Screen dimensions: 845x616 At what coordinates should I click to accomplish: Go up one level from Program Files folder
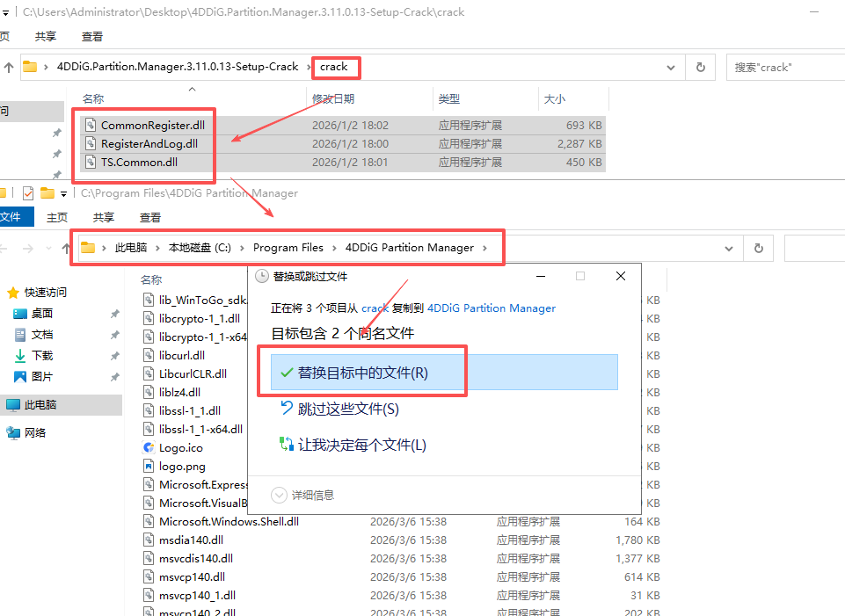click(66, 248)
